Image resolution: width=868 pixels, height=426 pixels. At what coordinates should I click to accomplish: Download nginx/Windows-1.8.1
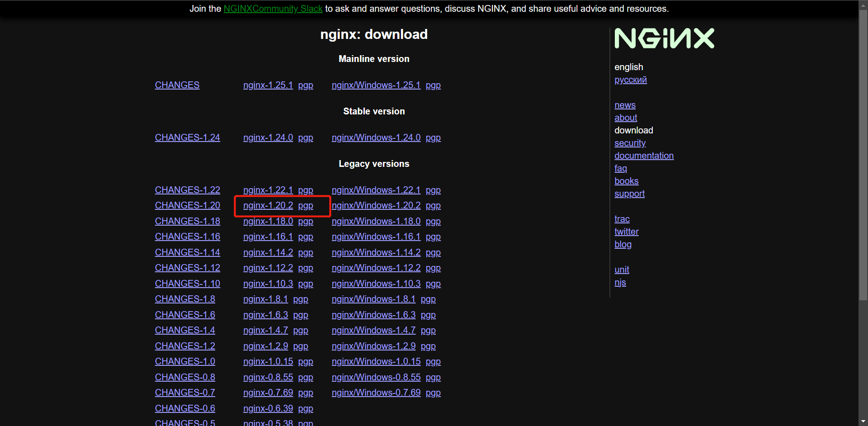coord(373,299)
